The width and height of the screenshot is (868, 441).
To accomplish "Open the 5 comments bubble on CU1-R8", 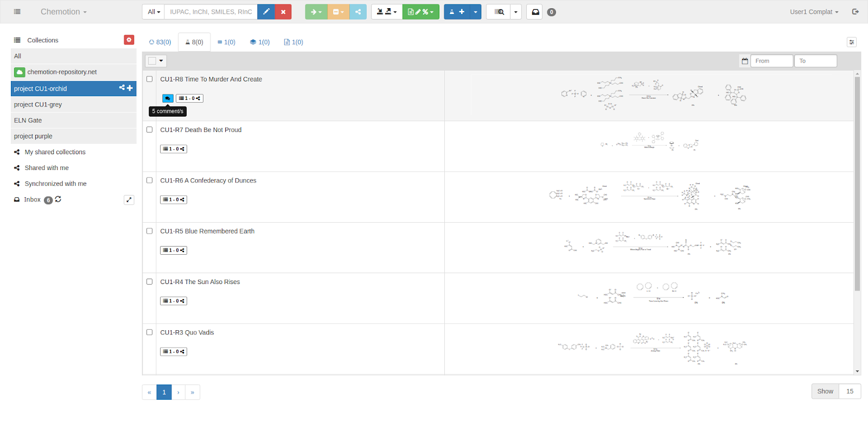I will tap(168, 98).
